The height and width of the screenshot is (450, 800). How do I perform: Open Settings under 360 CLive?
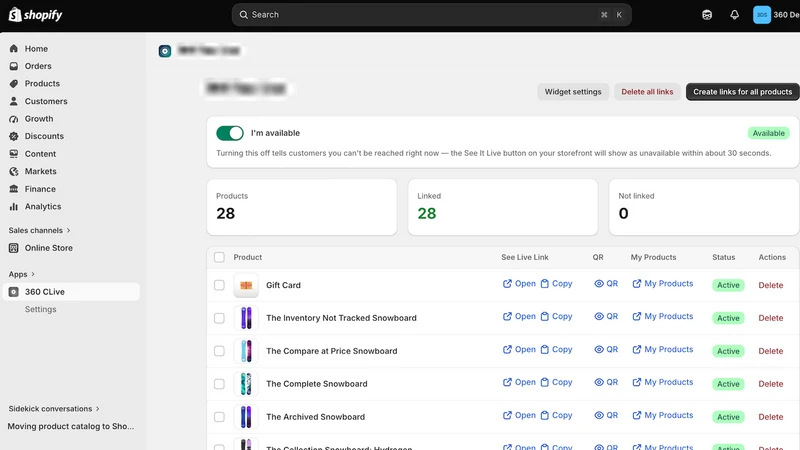pos(40,309)
